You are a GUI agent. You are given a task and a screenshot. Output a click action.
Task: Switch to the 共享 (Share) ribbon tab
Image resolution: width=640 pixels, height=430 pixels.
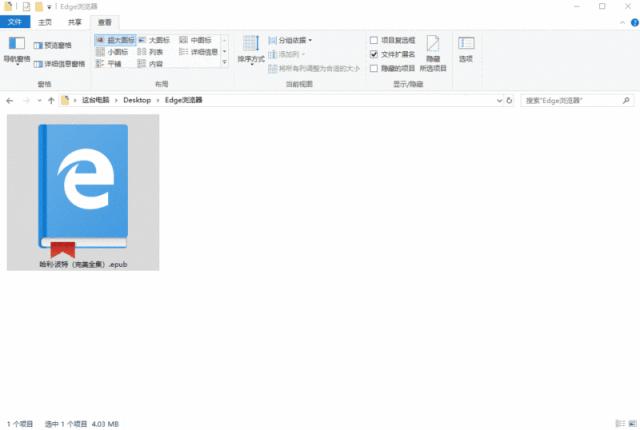coord(74,22)
